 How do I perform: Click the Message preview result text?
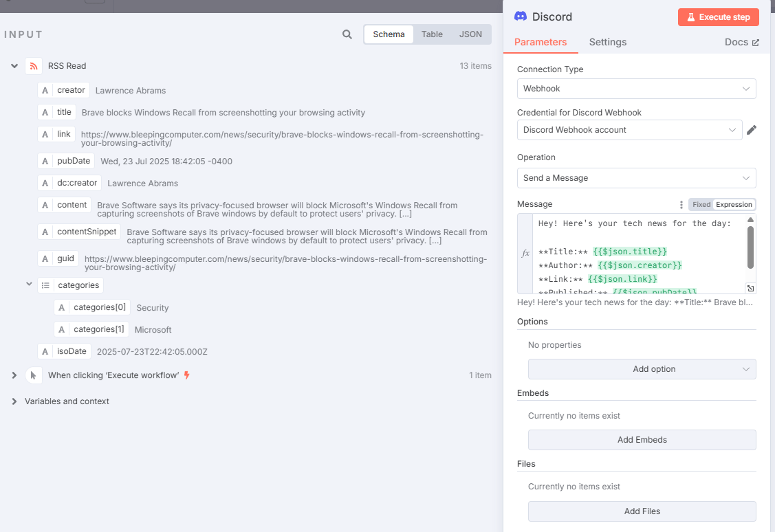pyautogui.click(x=635, y=302)
